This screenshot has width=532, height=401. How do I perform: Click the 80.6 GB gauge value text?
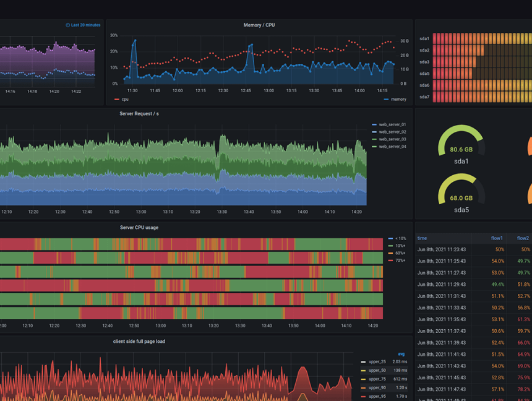click(461, 150)
